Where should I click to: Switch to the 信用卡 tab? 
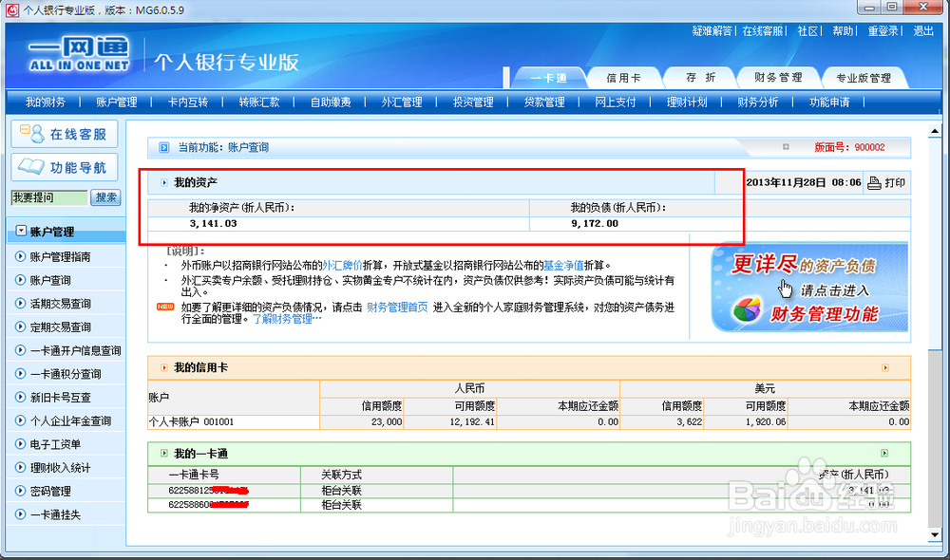pyautogui.click(x=623, y=78)
